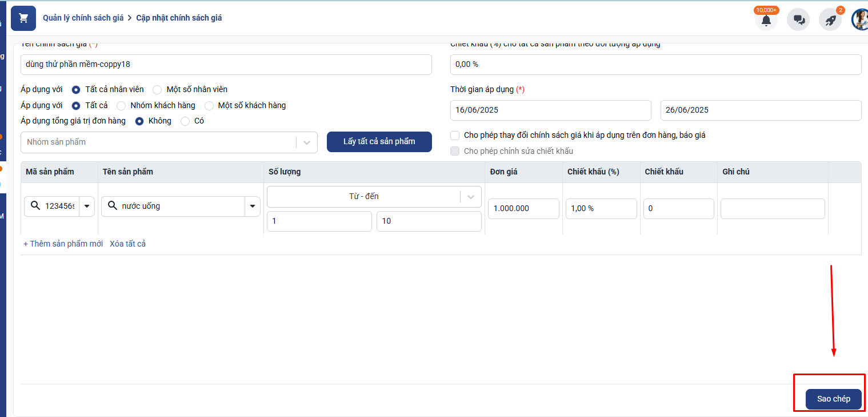The width and height of the screenshot is (868, 417).
Task: Open the notifications bell icon
Action: (x=766, y=20)
